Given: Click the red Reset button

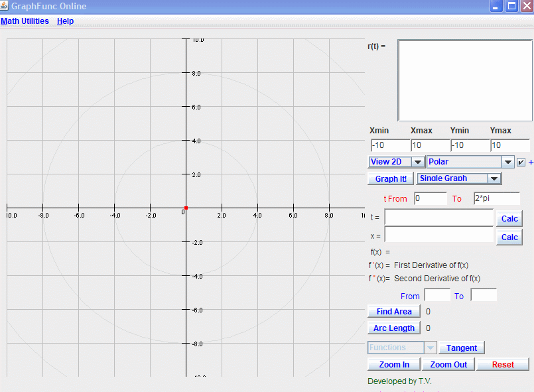Looking at the screenshot, I should 503,364.
